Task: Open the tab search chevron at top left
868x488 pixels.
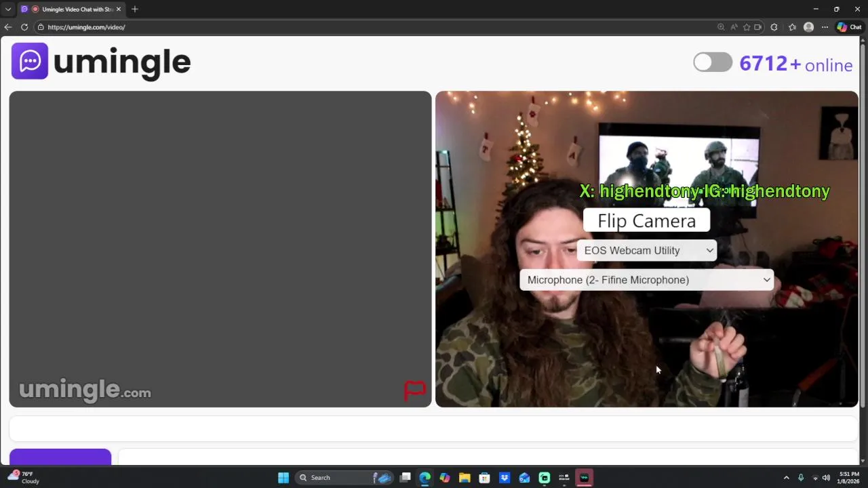Action: [x=8, y=9]
